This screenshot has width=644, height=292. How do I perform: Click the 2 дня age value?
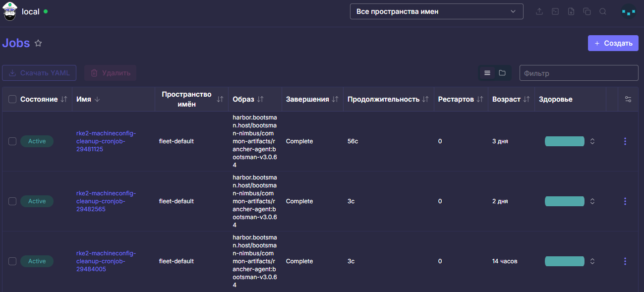pyautogui.click(x=500, y=201)
